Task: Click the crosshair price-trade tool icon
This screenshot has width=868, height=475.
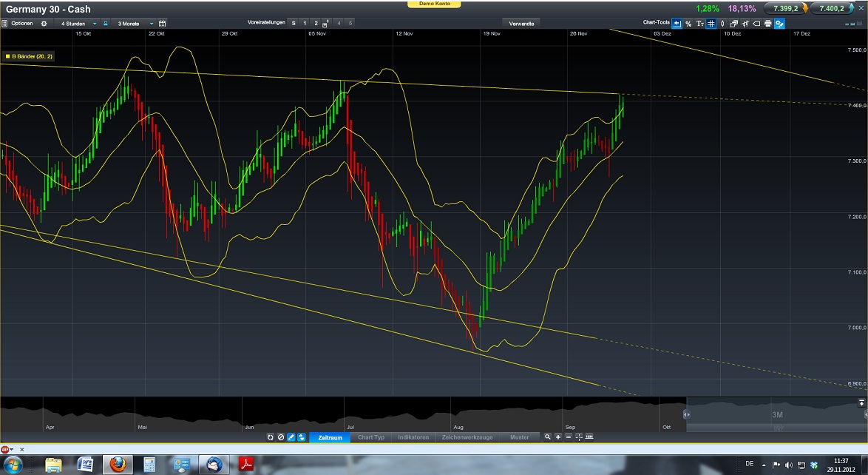Action: point(745,23)
